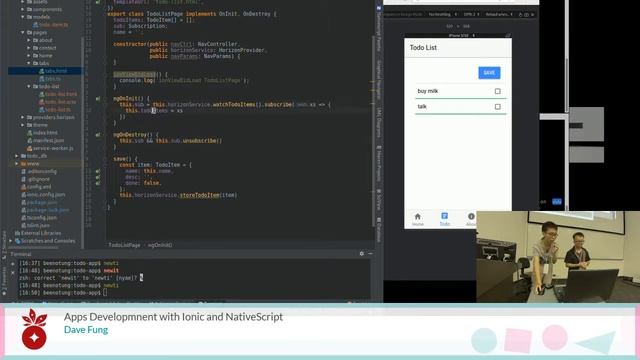Select ionic.config.json in project tree

pos(43,195)
